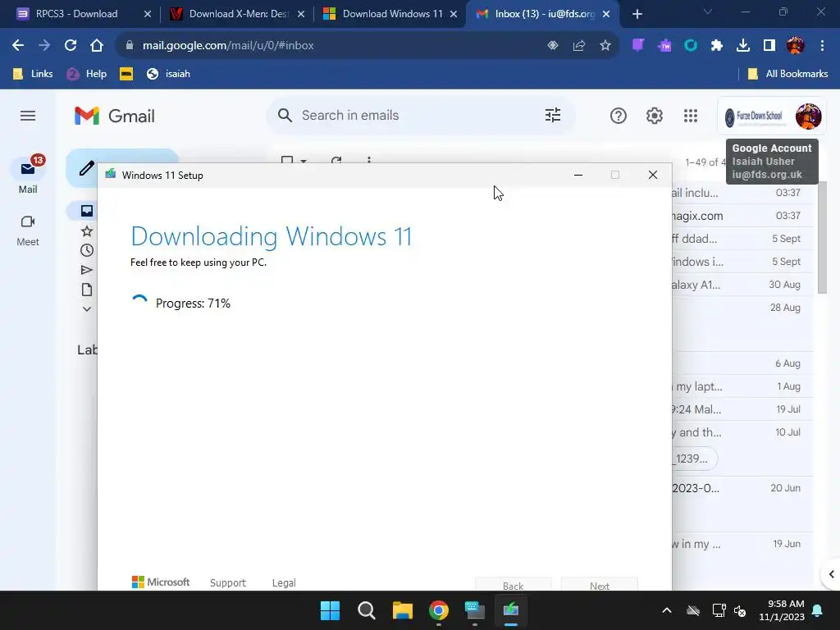
Task: Open Google Account avatar in Gmail
Action: [808, 116]
